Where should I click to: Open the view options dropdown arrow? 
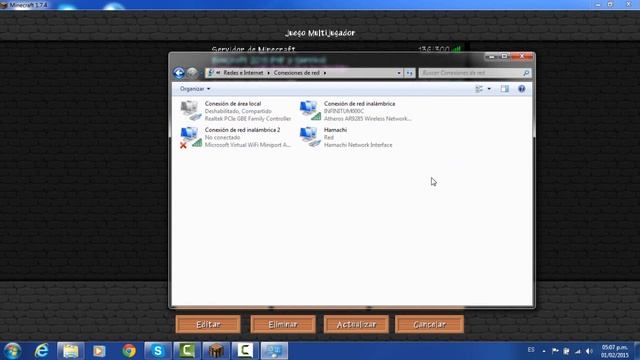pyautogui.click(x=489, y=89)
